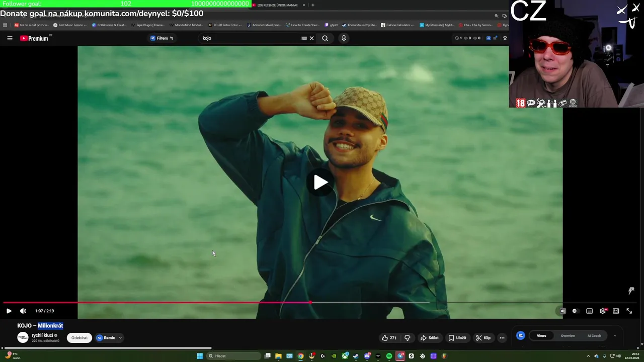This screenshot has height=362, width=644.
Task: Show hidden system tray icons
Action: [x=588, y=356]
